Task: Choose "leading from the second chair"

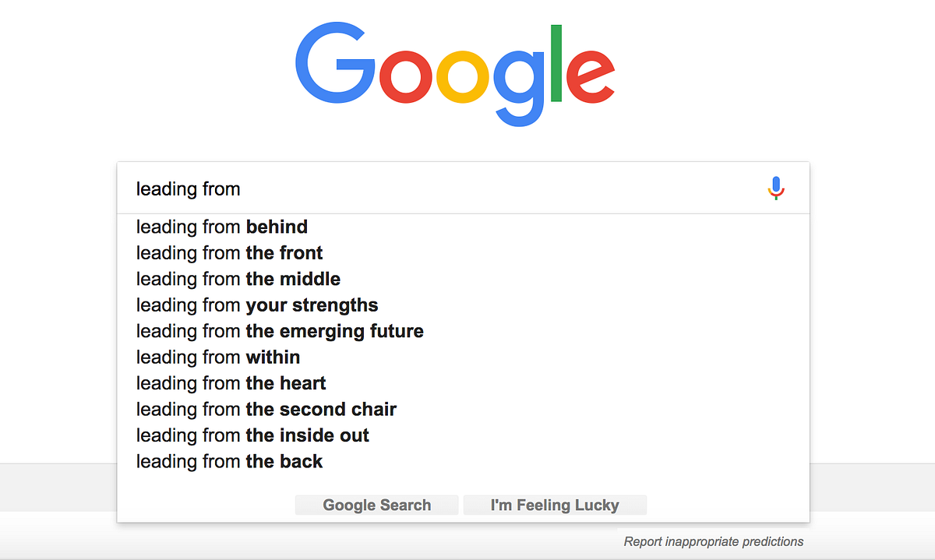Action: pyautogui.click(x=266, y=409)
